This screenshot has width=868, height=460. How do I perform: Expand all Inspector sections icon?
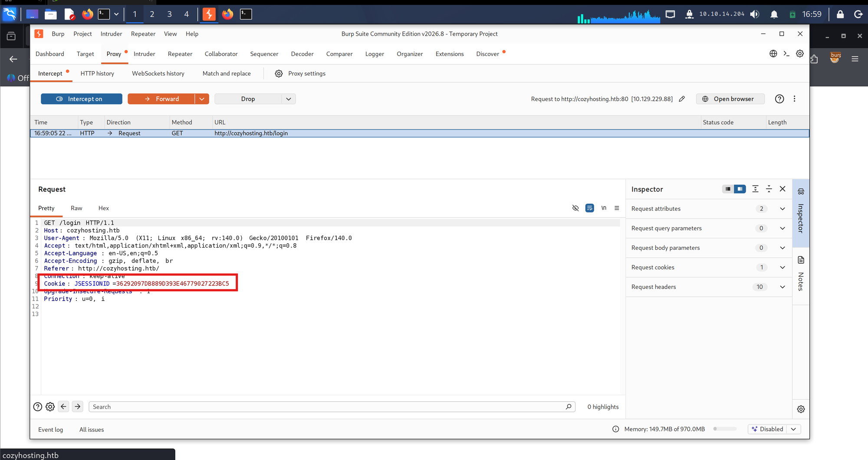point(755,189)
